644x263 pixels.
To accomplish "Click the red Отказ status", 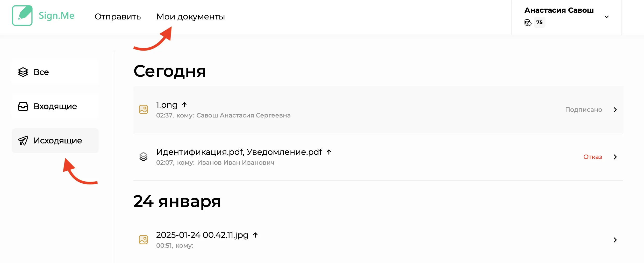I will [x=593, y=157].
